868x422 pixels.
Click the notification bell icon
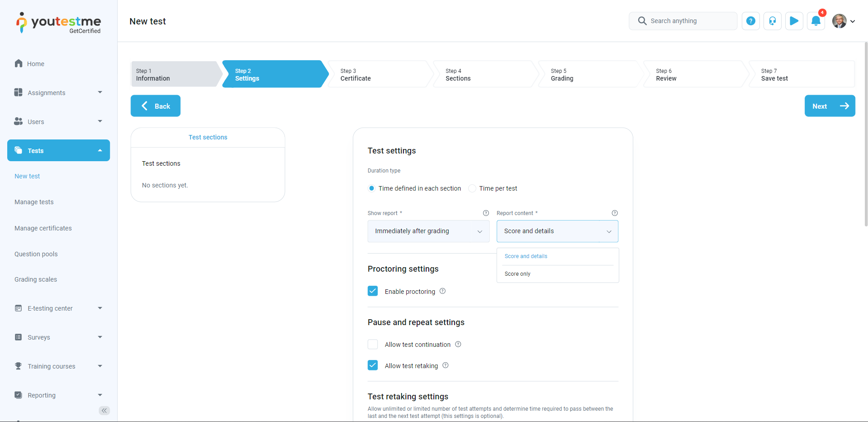pyautogui.click(x=816, y=21)
